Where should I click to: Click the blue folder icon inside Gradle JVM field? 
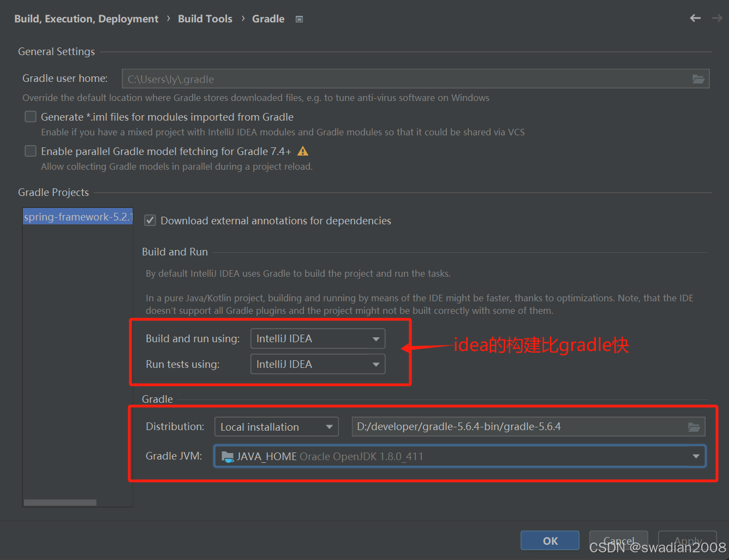(228, 456)
